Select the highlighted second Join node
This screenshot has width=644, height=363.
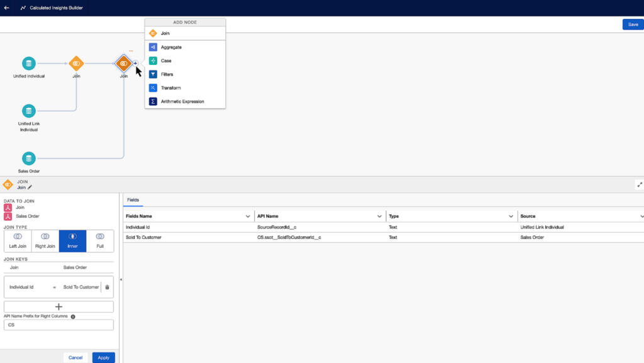[x=123, y=64]
